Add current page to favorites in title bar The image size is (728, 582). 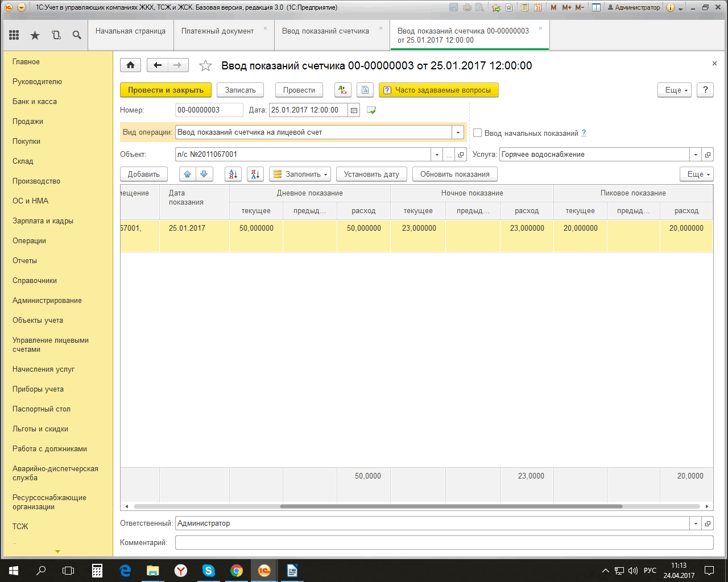pos(496,7)
